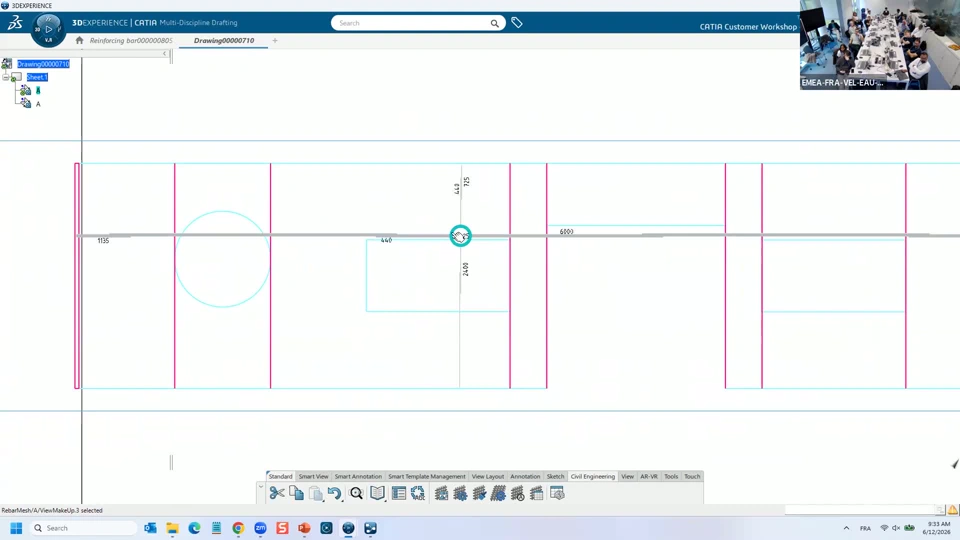Screen dimensions: 960x540
Task: Open the Windows Start menu
Action: (16, 528)
